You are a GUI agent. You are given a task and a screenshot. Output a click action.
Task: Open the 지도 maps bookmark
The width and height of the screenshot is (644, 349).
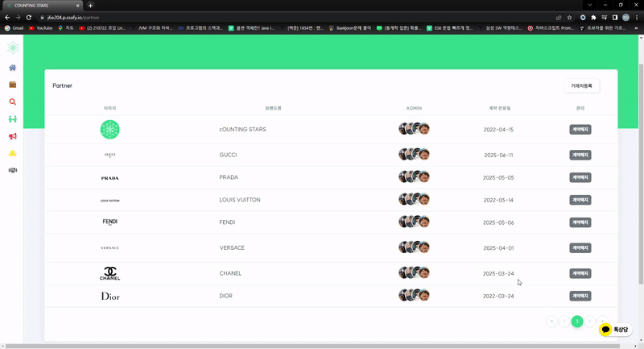coord(66,28)
